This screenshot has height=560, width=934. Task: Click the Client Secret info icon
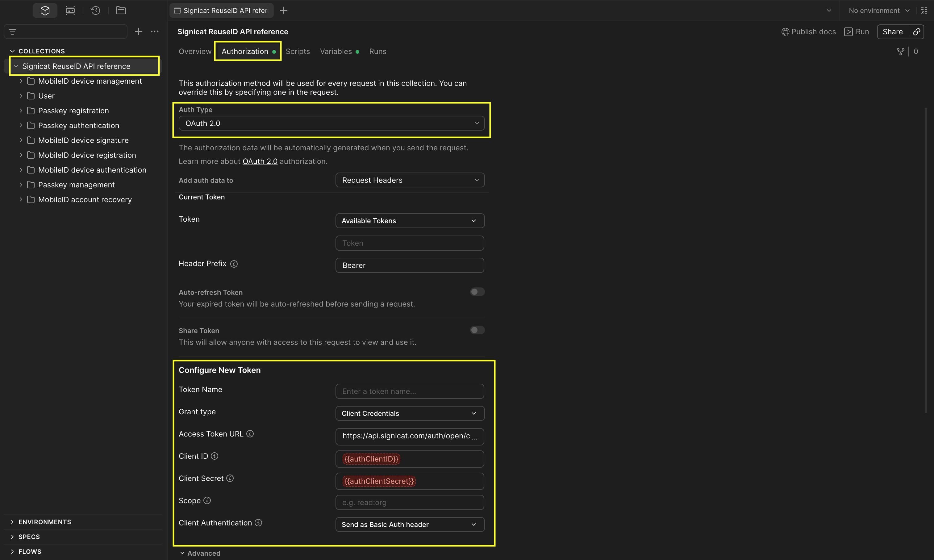[x=230, y=479]
